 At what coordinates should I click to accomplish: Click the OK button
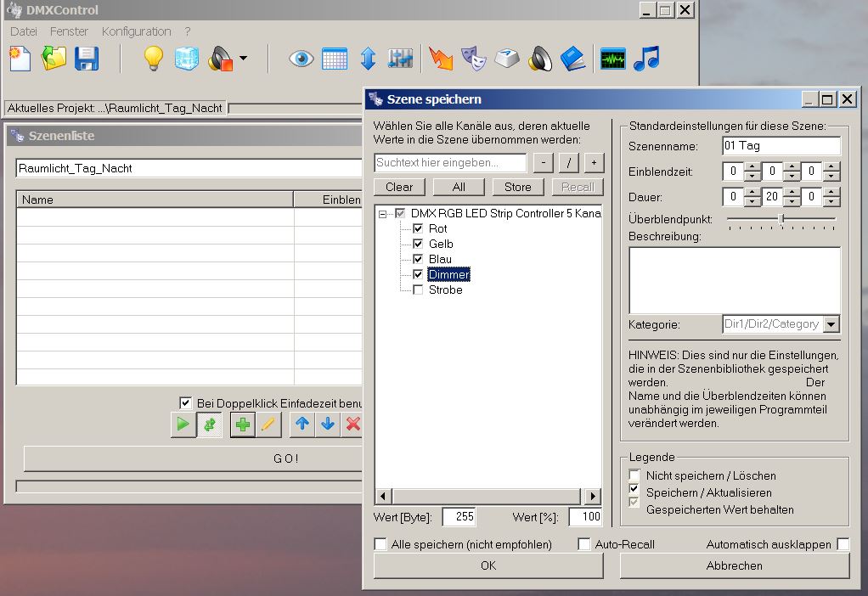click(x=488, y=565)
